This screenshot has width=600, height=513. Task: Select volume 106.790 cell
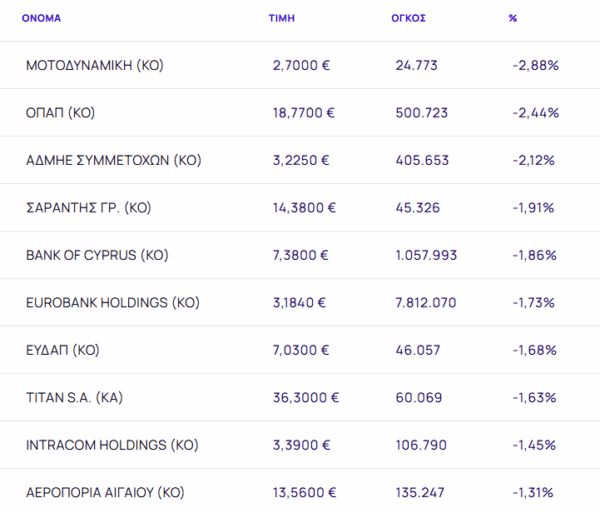coord(421,445)
